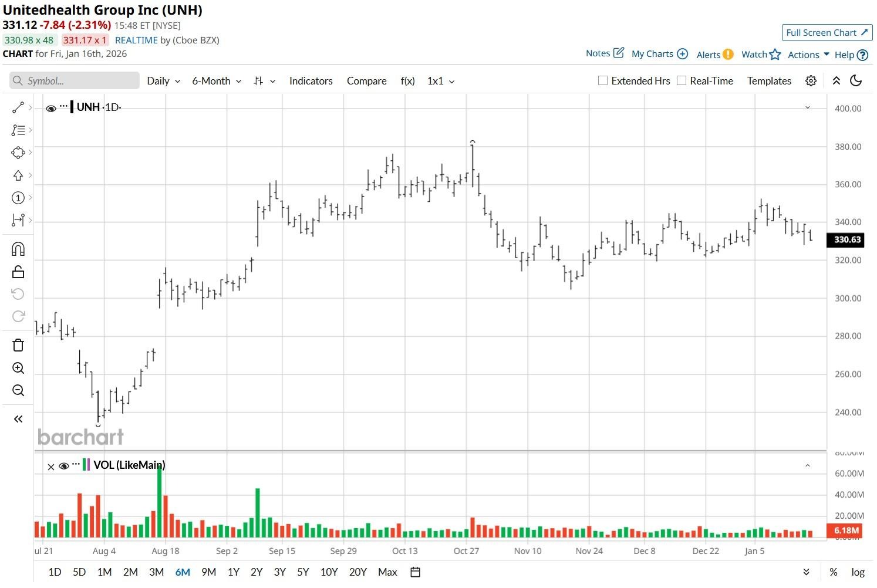The width and height of the screenshot is (877, 588).
Task: Open the Fibonacci/text list tool
Action: click(x=18, y=130)
